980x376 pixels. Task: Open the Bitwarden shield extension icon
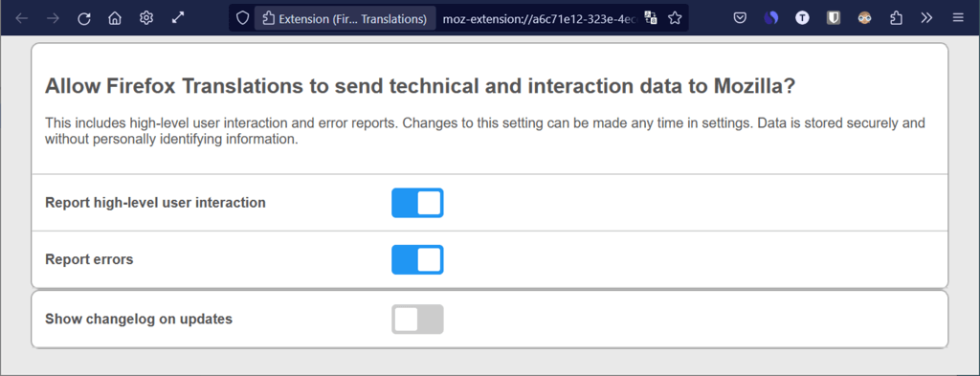point(834,18)
